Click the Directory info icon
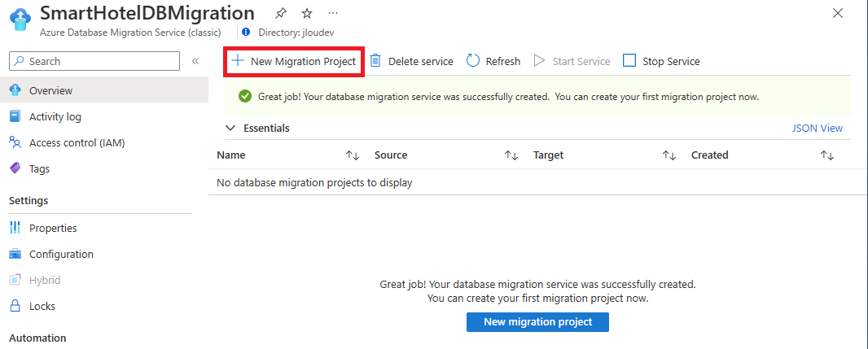The width and height of the screenshot is (868, 349). 247,32
